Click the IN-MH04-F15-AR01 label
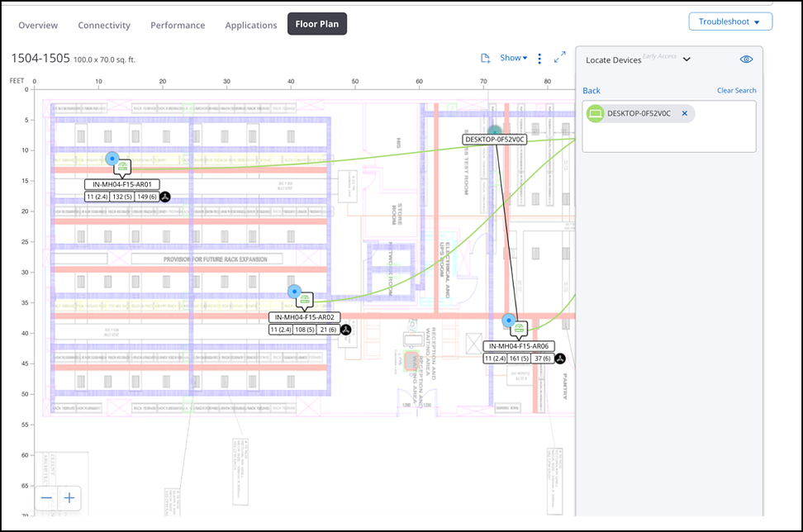Viewport: 803px width, 532px height. pos(122,184)
